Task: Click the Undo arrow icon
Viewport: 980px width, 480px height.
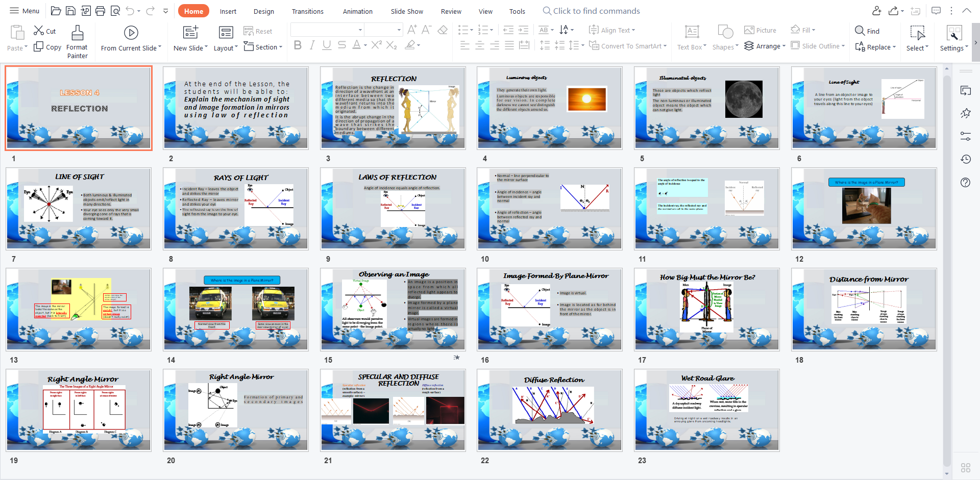Action: pos(130,11)
